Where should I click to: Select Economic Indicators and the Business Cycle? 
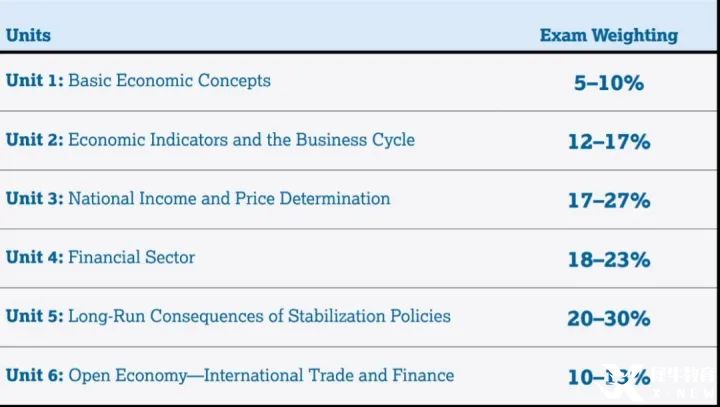(x=241, y=139)
